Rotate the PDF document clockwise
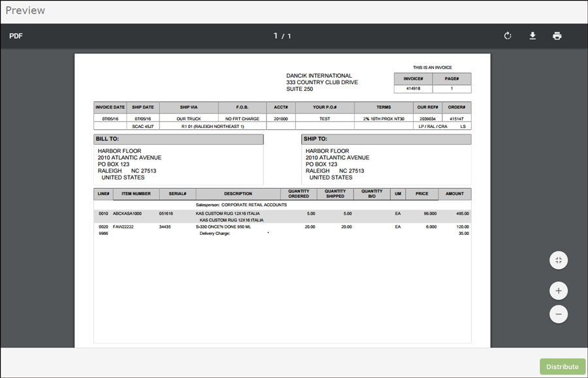This screenshot has width=588, height=378. [508, 36]
